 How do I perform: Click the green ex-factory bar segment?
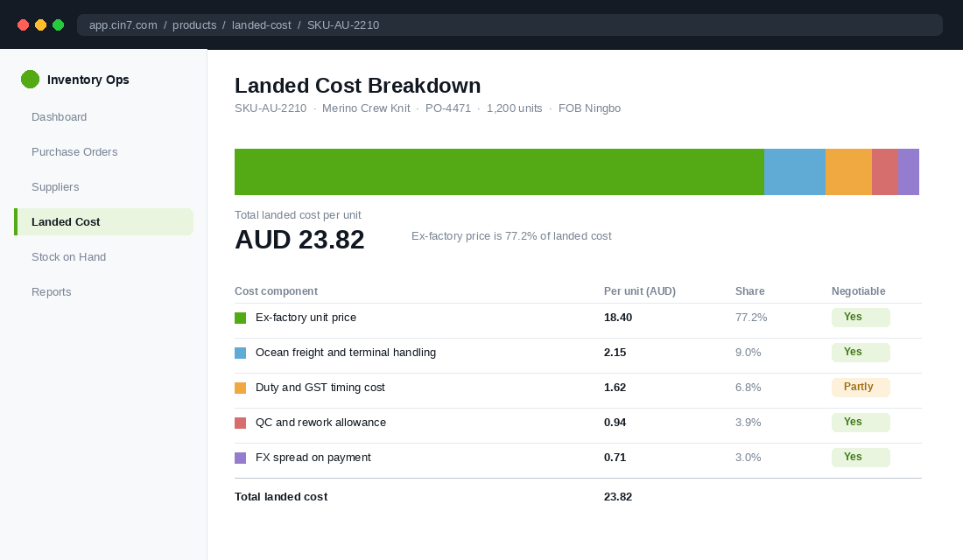pyautogui.click(x=499, y=171)
